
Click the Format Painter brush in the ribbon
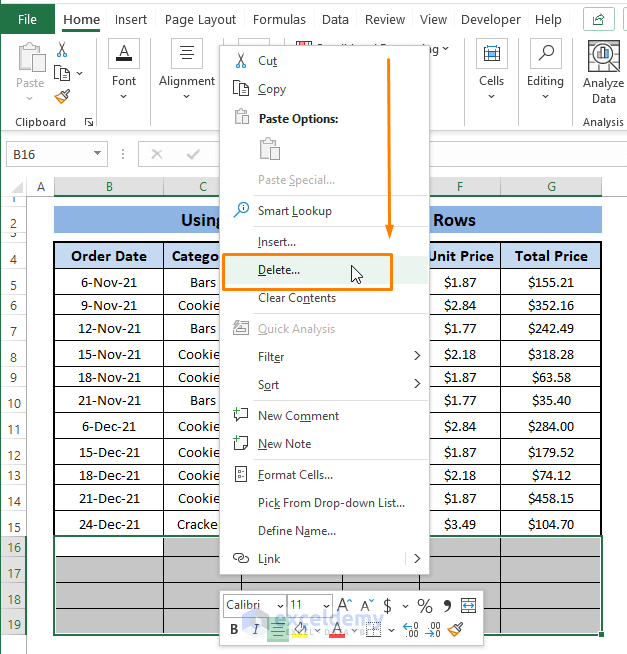(63, 97)
